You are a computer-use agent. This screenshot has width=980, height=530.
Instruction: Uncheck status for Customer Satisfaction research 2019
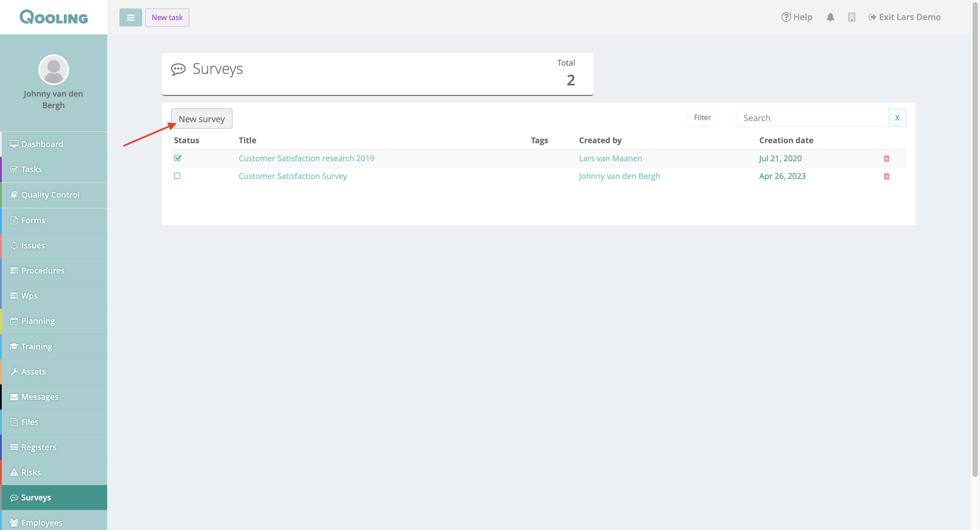178,158
